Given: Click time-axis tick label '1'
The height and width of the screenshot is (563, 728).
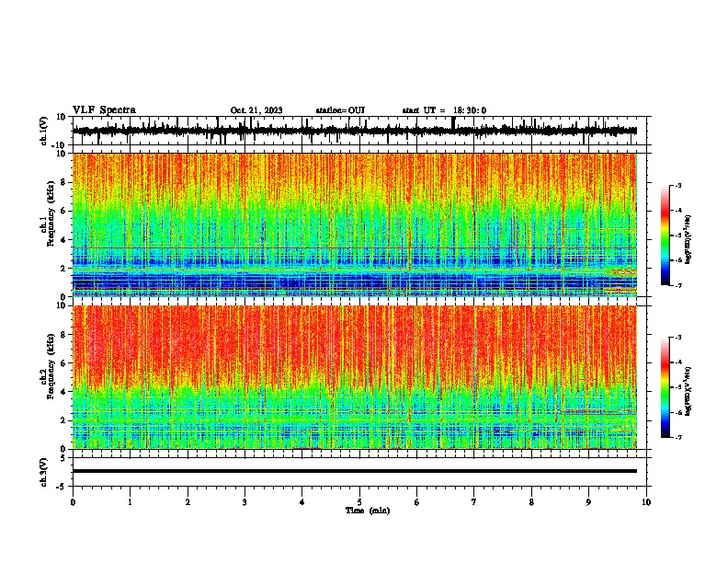Looking at the screenshot, I should click(130, 502).
